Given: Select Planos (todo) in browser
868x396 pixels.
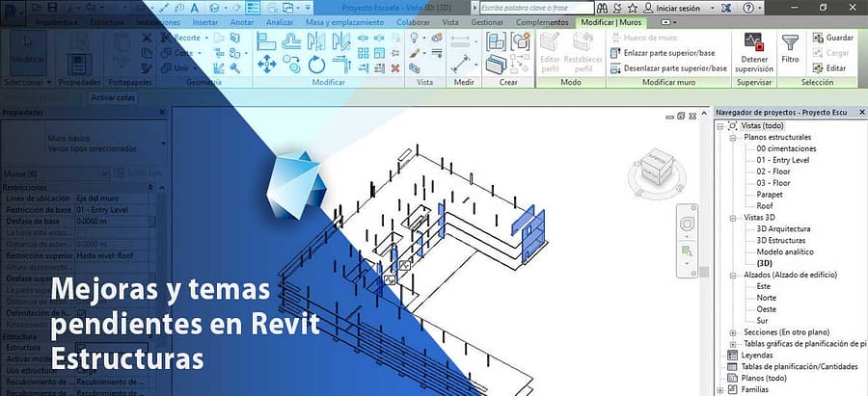Looking at the screenshot, I should pyautogui.click(x=764, y=379).
